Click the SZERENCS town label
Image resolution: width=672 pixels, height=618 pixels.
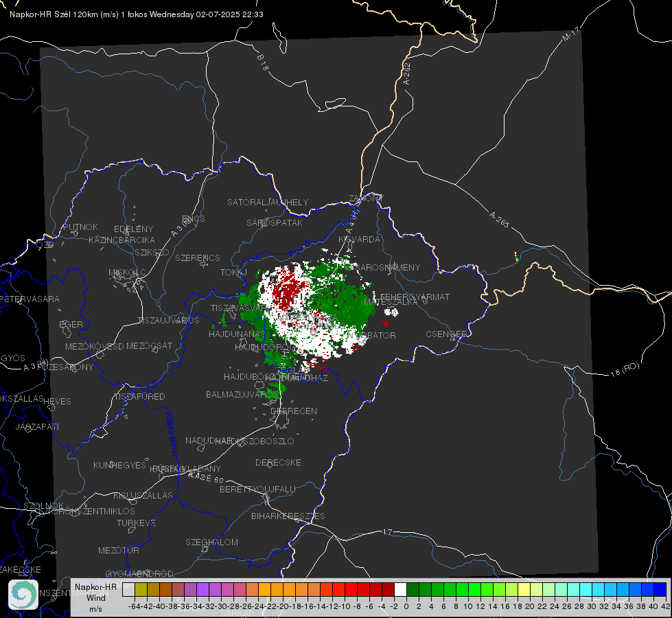[198, 257]
